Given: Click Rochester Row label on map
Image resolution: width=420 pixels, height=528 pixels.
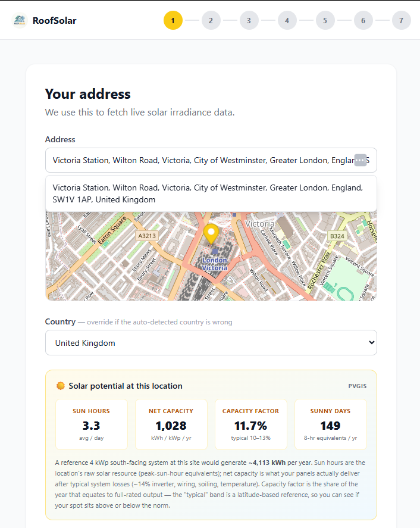Looking at the screenshot, I should tap(319, 270).
